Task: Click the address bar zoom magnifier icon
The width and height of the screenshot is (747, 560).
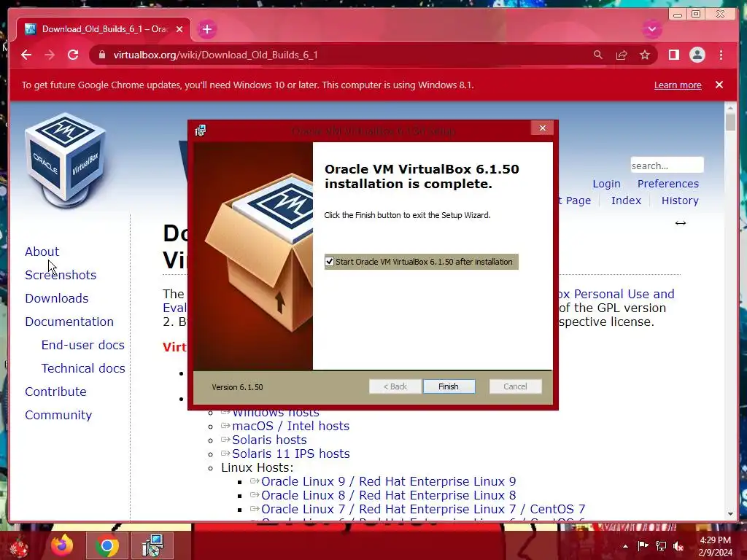Action: pos(598,55)
